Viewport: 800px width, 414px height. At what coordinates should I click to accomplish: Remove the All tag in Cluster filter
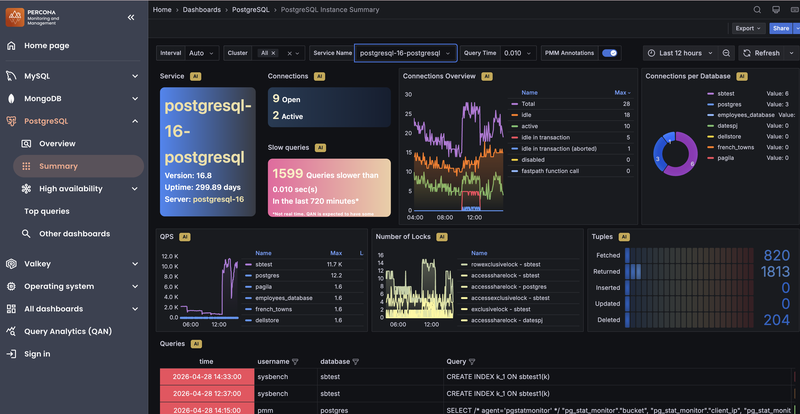click(273, 53)
